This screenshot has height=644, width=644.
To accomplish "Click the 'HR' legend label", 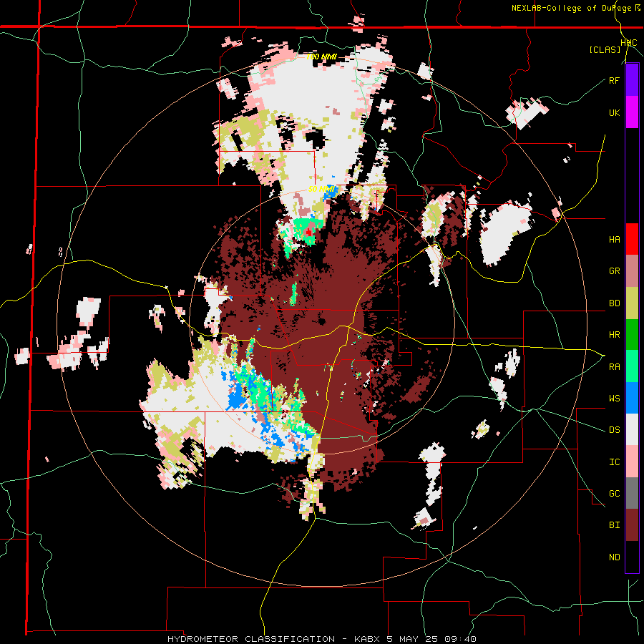I will 614,335.
